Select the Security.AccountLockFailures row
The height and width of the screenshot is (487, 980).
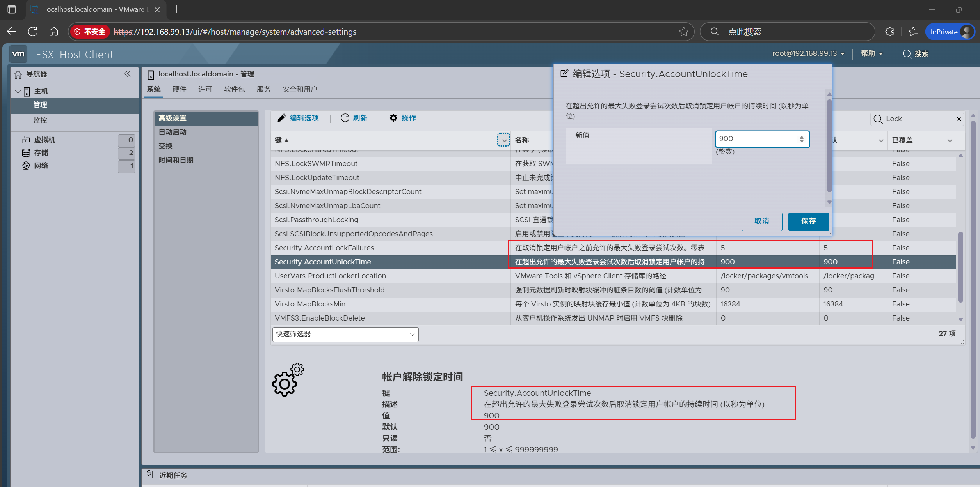(613, 248)
